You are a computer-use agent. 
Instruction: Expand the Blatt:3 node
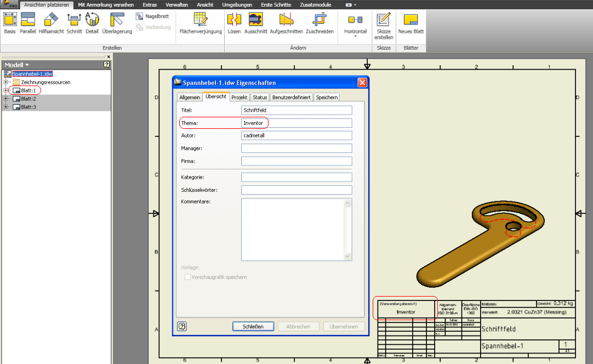click(5, 107)
